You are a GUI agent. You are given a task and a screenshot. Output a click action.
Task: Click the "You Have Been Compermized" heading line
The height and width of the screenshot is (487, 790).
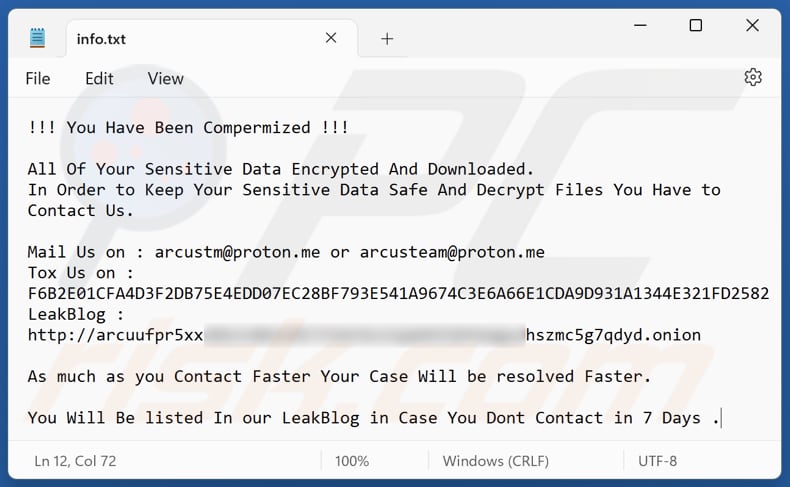[189, 128]
